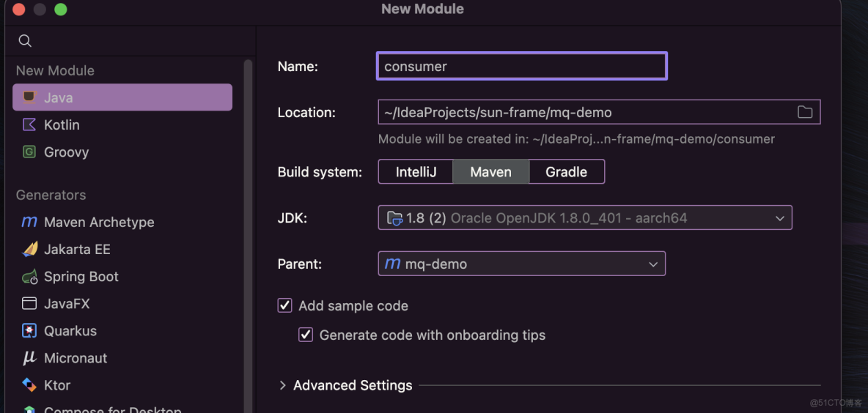The width and height of the screenshot is (868, 413).
Task: Choose the JavaFX generator icon
Action: pos(29,304)
